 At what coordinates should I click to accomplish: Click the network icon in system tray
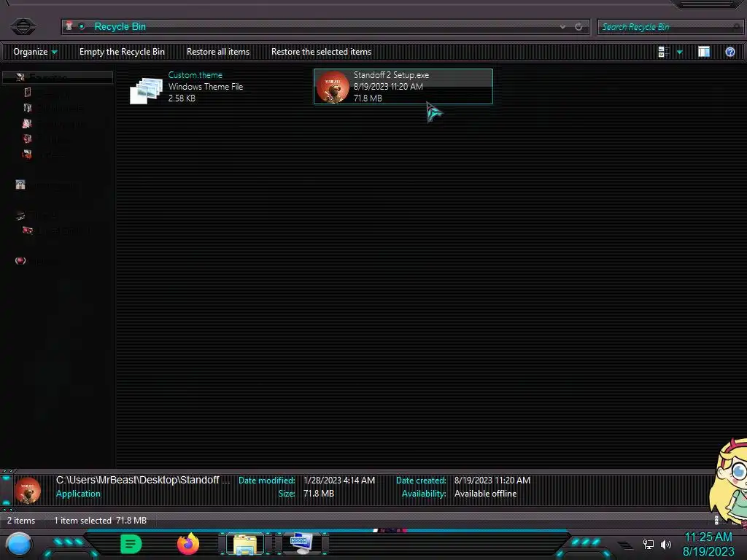pyautogui.click(x=649, y=544)
